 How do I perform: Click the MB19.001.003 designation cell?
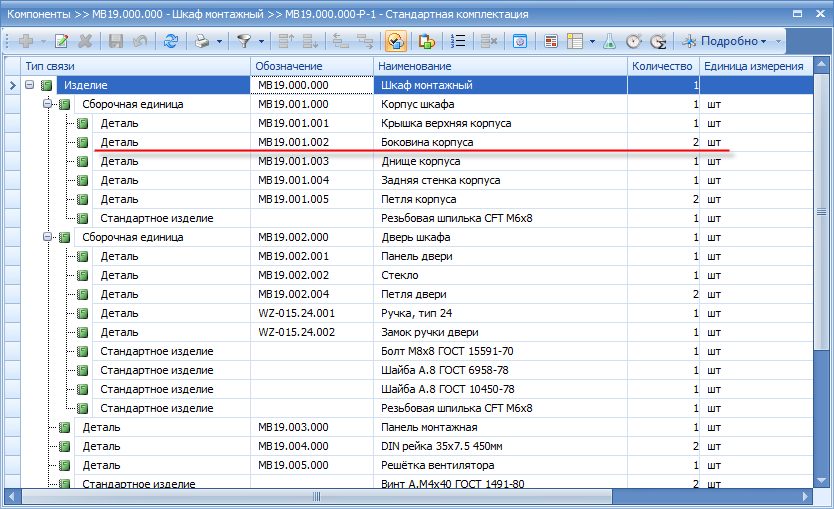(312, 161)
